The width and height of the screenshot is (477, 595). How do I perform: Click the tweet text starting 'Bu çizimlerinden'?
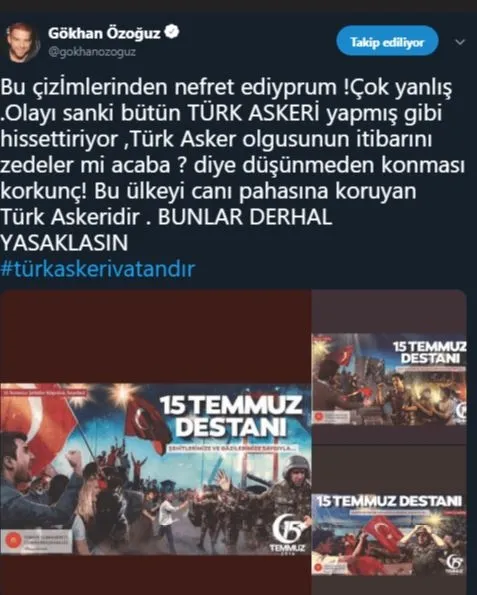click(231, 165)
